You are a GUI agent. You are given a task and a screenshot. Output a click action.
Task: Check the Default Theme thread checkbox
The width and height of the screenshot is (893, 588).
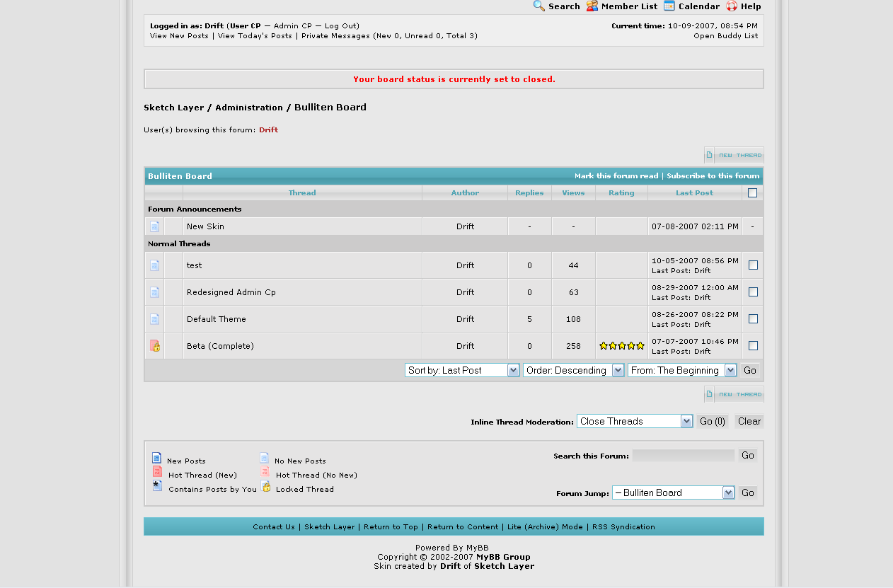tap(753, 319)
